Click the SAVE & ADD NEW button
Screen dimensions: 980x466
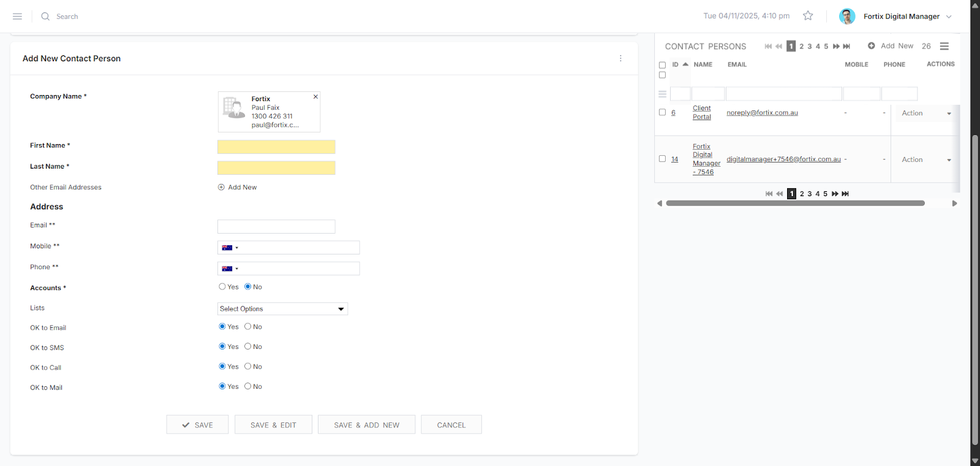366,425
